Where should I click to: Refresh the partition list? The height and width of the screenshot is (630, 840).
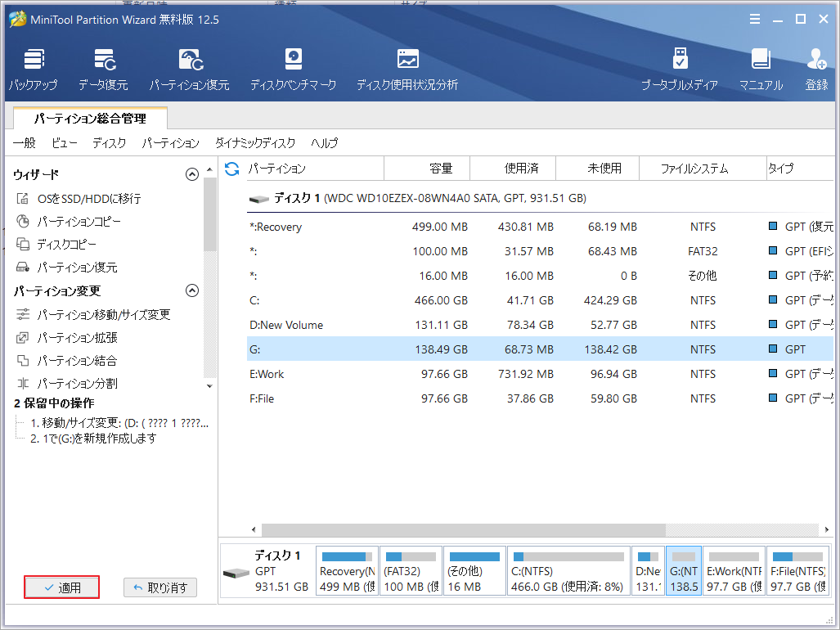(x=231, y=169)
